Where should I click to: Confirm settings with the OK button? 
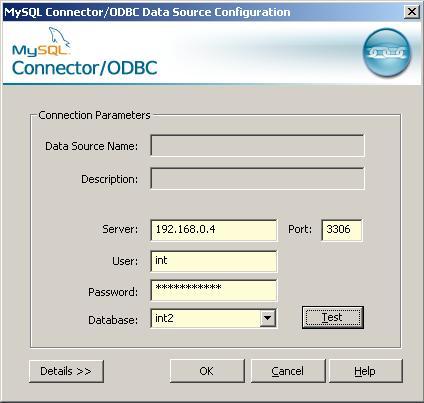click(207, 371)
